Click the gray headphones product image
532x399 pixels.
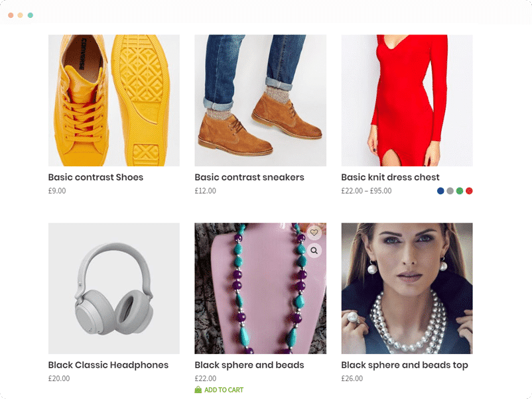coord(114,288)
